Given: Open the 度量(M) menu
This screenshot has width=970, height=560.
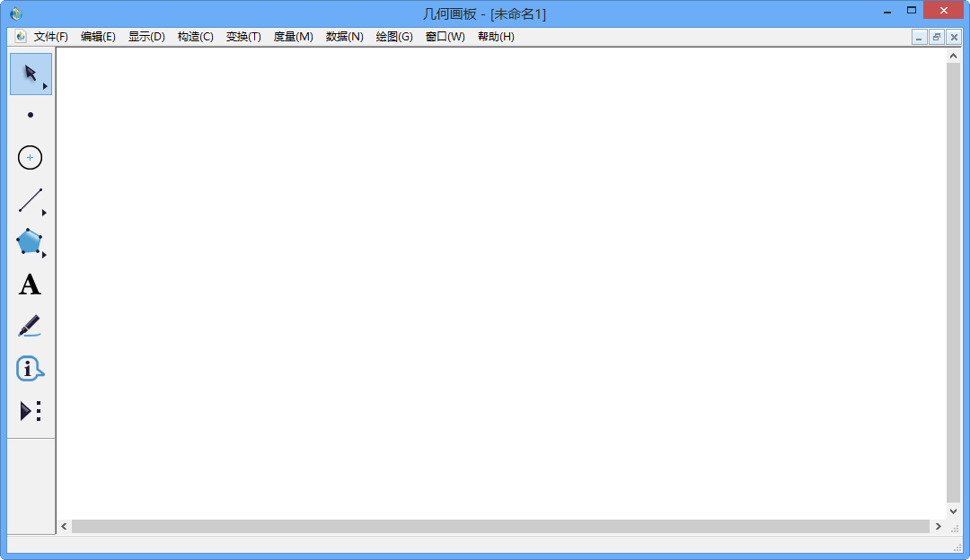Looking at the screenshot, I should point(293,37).
